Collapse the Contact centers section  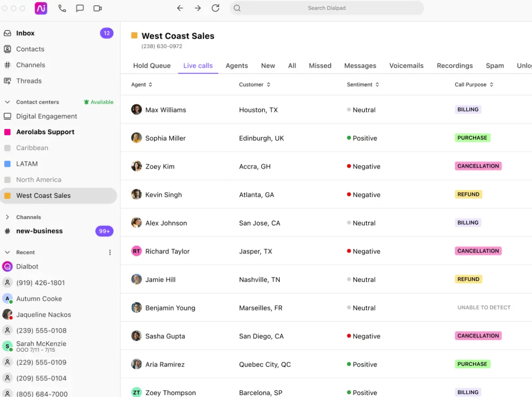(7, 102)
